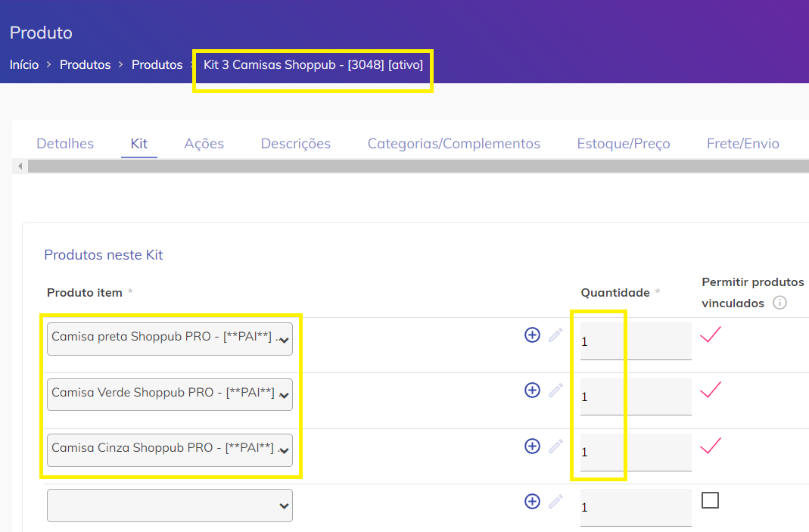
Task: Show info about Permitir produtos vinculados
Action: (779, 303)
